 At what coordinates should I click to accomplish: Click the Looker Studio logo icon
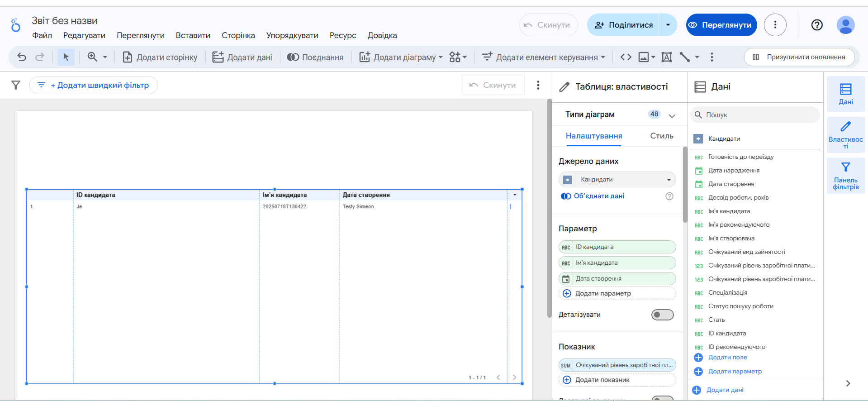[x=16, y=25]
